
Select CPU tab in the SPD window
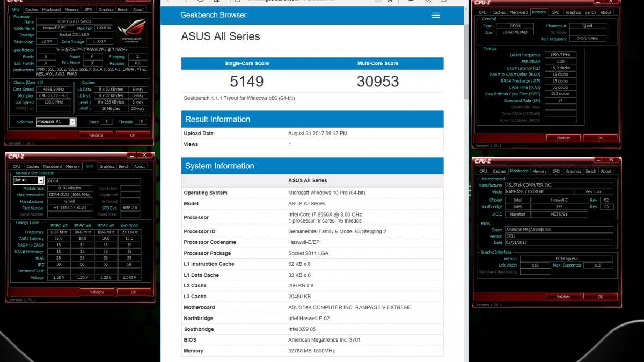click(x=17, y=166)
